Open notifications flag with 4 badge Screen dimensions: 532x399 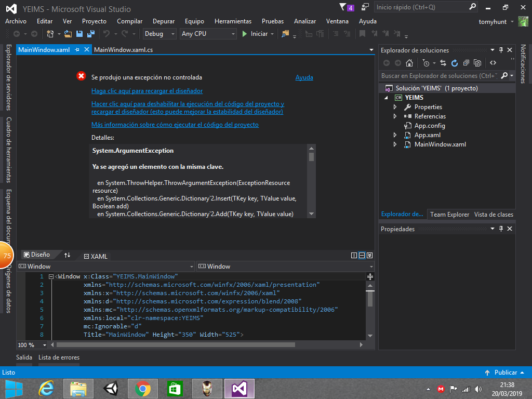[347, 7]
